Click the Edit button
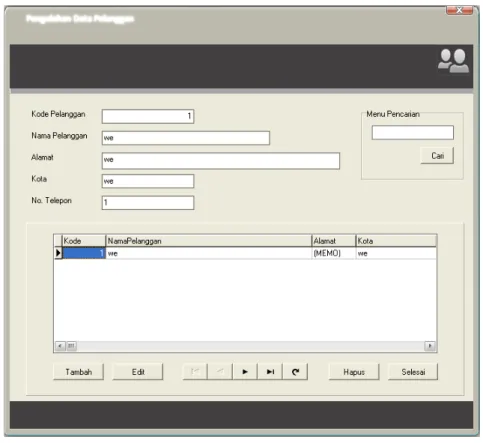 [x=138, y=372]
